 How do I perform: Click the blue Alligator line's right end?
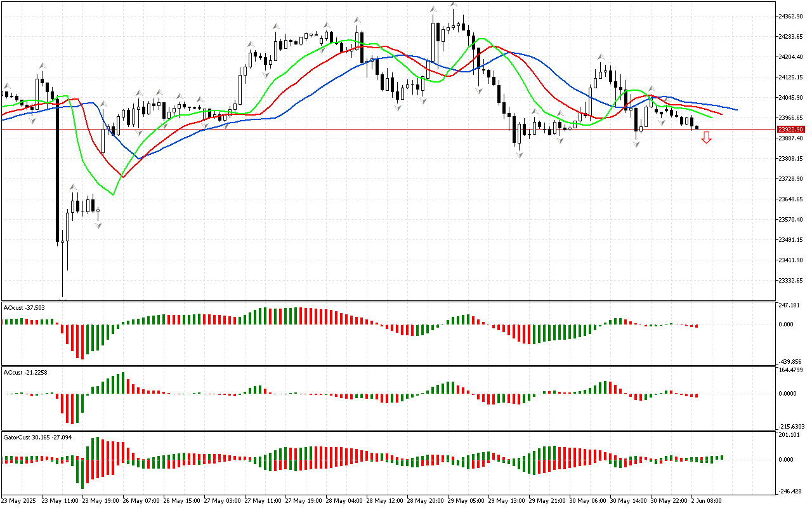click(x=736, y=109)
